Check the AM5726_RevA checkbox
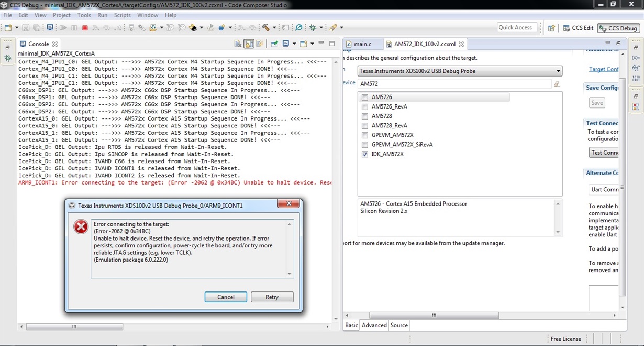Screen dimensions: 644x346 tap(365, 107)
